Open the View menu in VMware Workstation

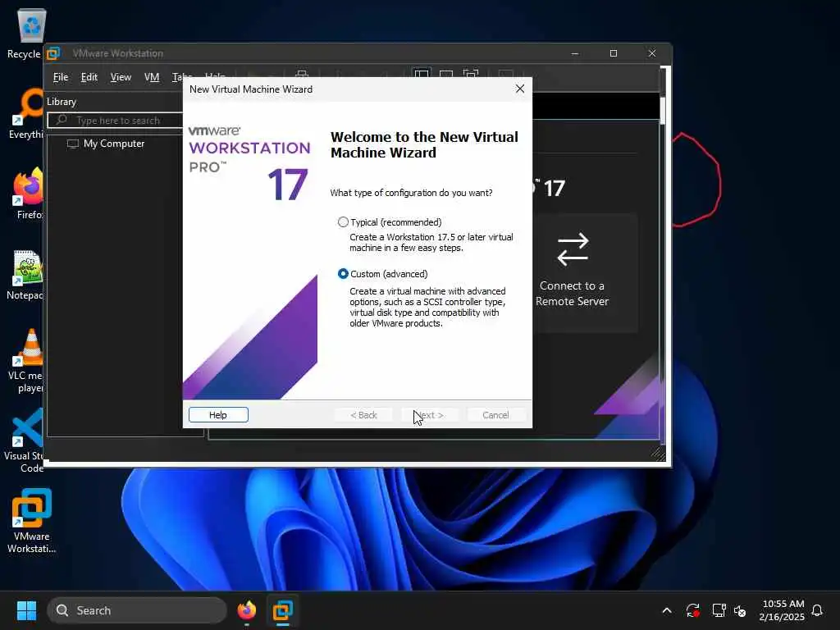point(121,77)
